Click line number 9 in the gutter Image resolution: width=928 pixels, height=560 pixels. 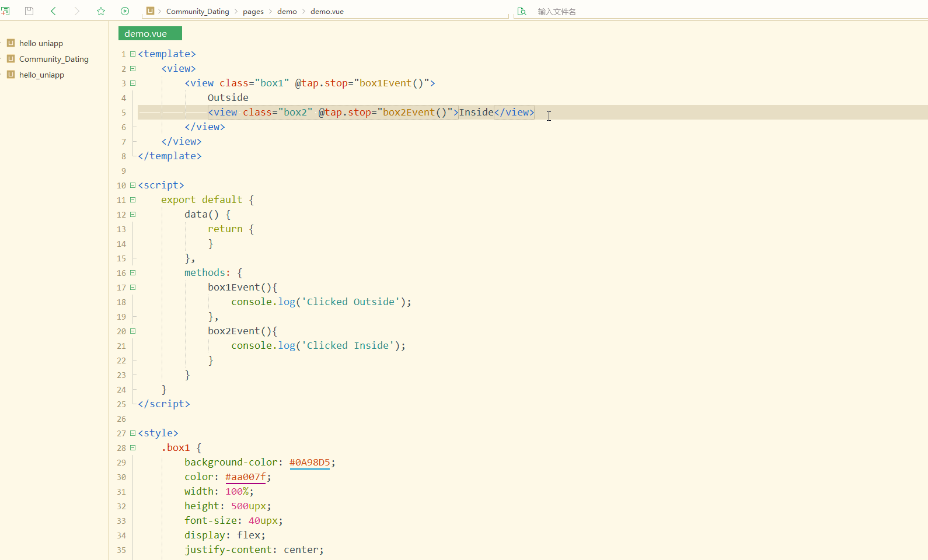click(123, 171)
